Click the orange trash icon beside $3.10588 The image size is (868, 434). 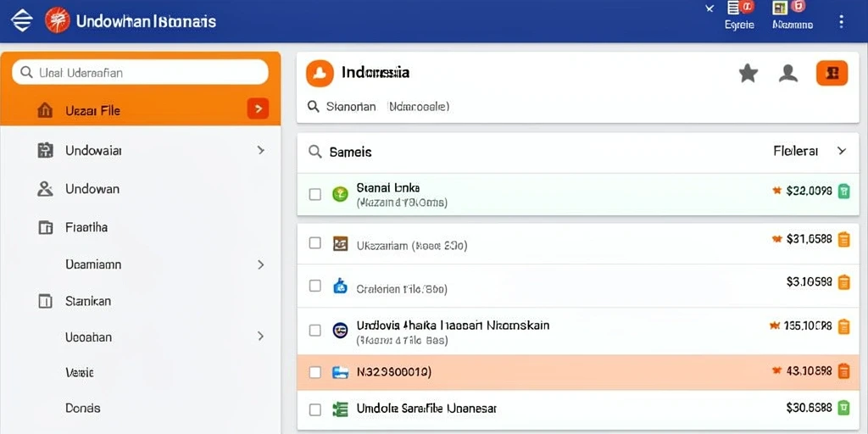point(843,281)
